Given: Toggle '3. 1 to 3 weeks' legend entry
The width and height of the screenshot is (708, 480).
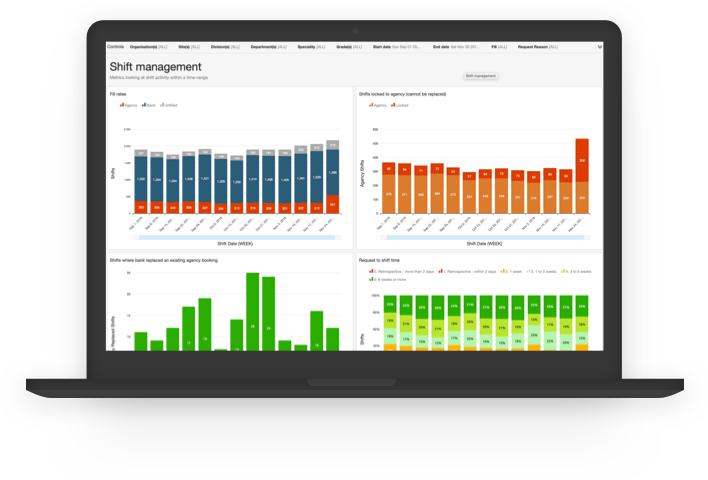Looking at the screenshot, I should click(x=541, y=271).
